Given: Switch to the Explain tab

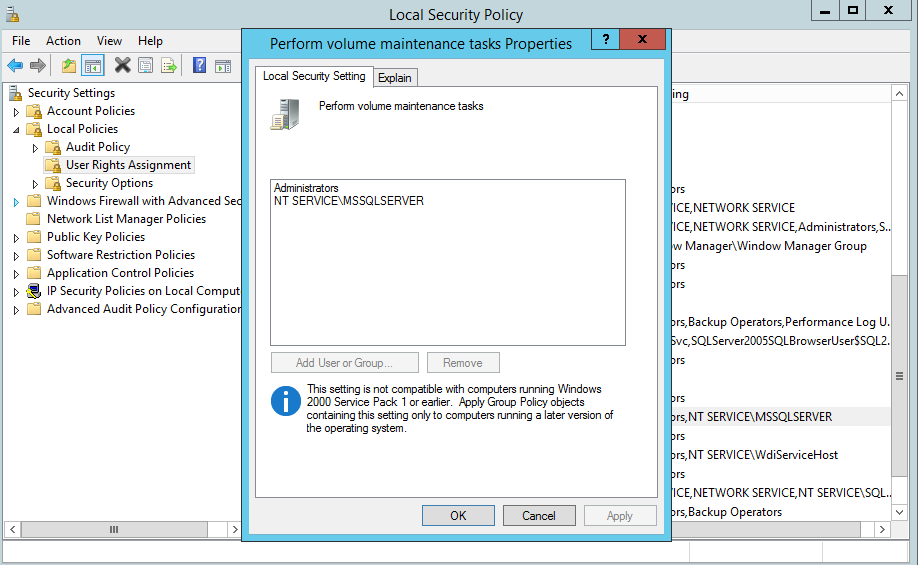Looking at the screenshot, I should (x=395, y=78).
